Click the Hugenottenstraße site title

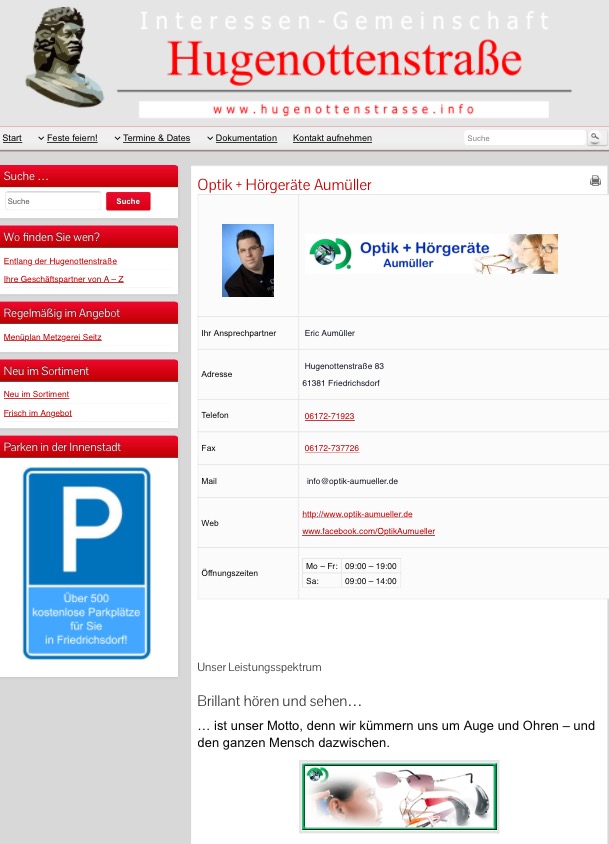[x=345, y=59]
